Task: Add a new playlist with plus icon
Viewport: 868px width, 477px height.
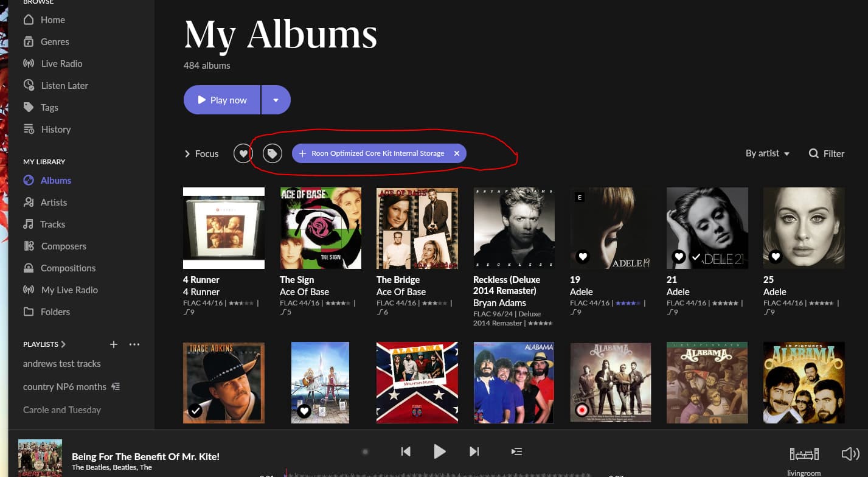Action: 113,344
